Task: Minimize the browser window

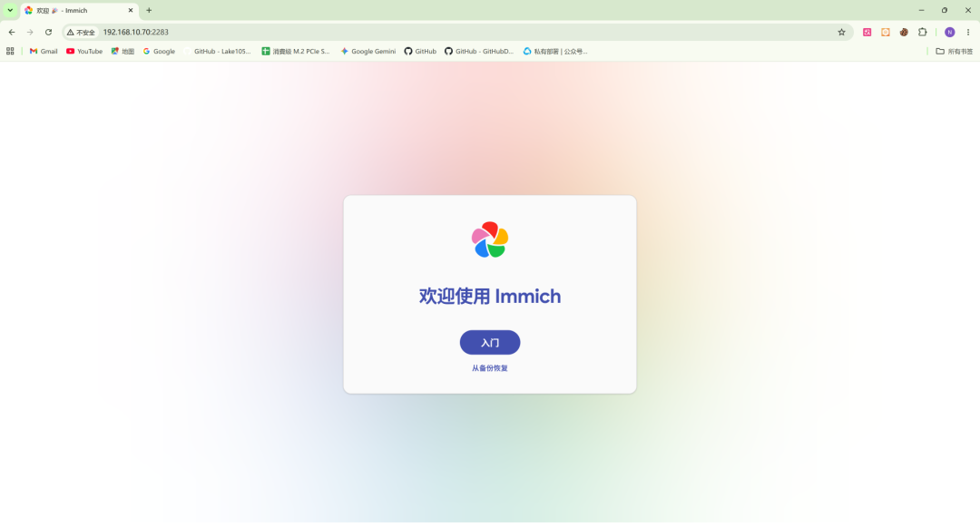Action: tap(921, 10)
